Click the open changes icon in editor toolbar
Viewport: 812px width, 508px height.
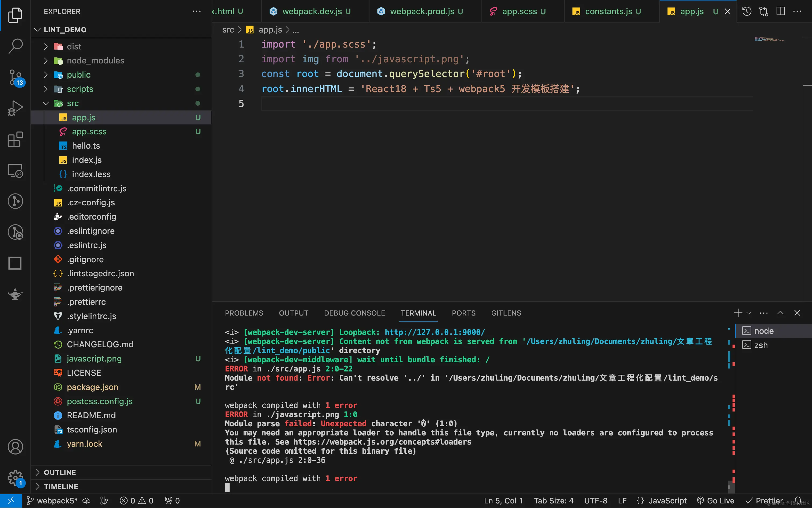tap(764, 11)
